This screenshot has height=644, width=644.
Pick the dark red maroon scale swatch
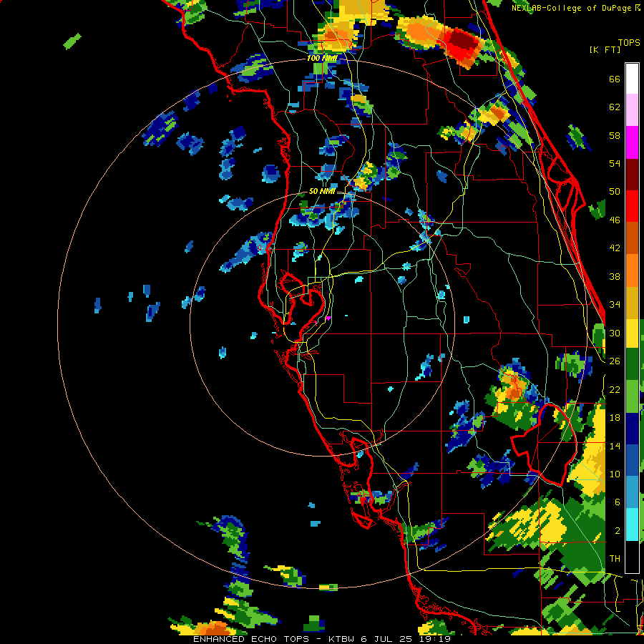pos(632,175)
